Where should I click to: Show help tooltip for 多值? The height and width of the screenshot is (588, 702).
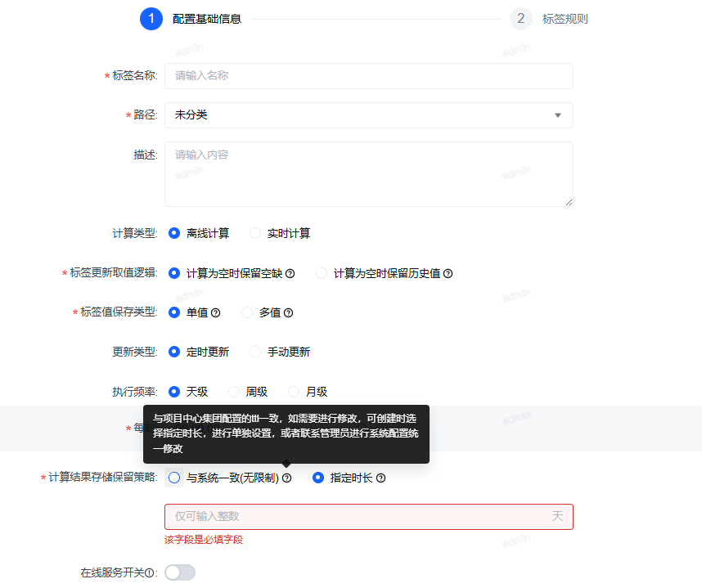[x=288, y=312]
